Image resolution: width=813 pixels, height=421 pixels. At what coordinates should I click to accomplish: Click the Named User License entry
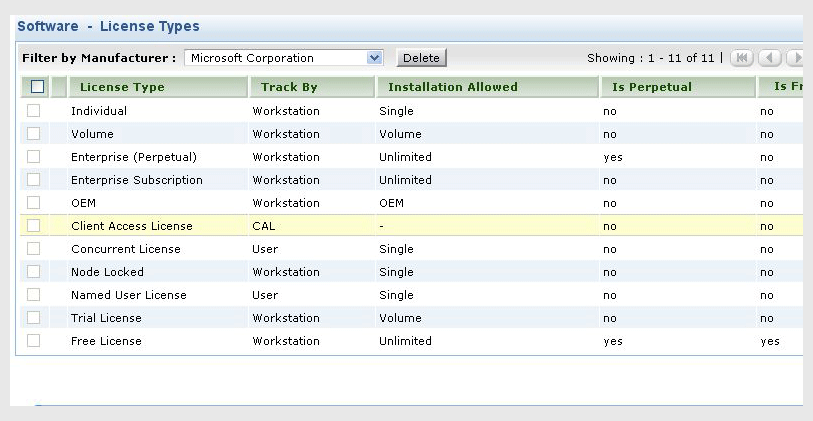pyautogui.click(x=128, y=295)
